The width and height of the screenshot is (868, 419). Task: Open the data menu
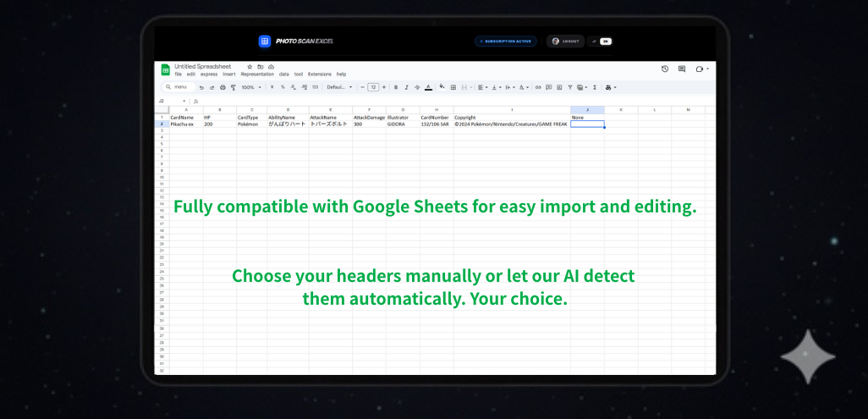[284, 74]
